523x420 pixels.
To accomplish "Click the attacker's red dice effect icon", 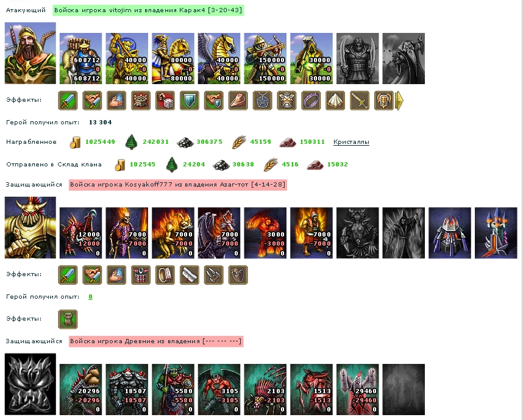I will [165, 101].
